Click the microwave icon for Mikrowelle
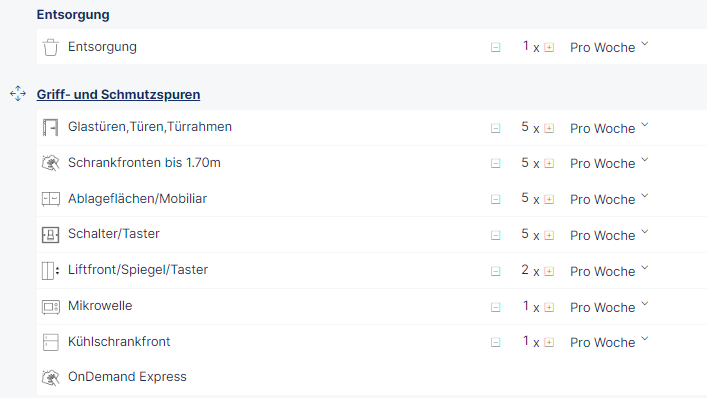 (50, 307)
